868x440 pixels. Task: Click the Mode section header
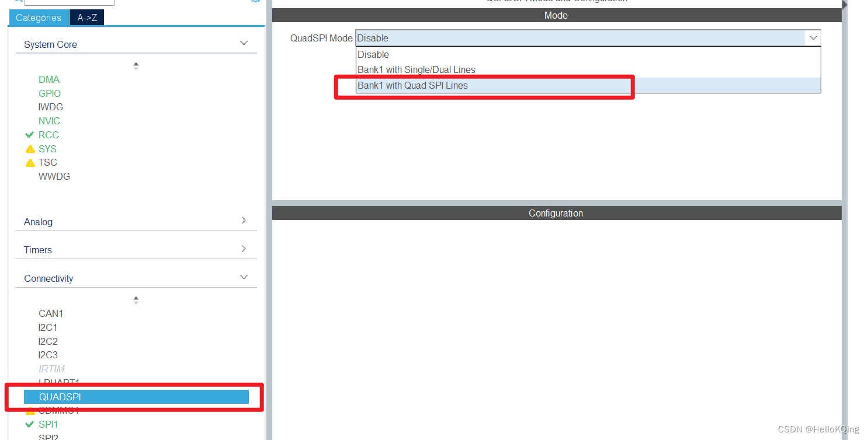(x=557, y=15)
